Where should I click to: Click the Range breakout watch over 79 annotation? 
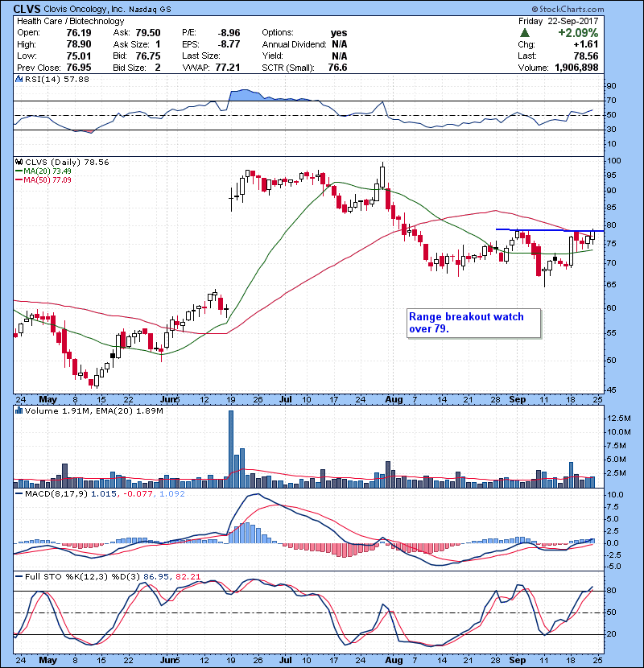click(x=474, y=324)
